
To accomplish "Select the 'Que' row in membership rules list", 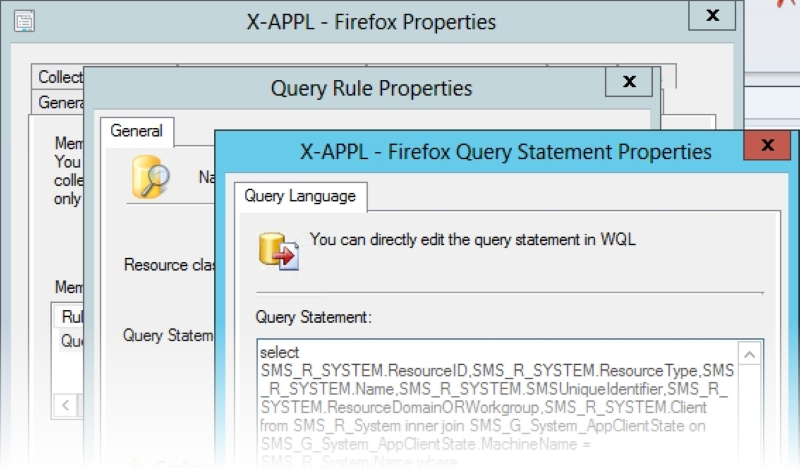I will 71,341.
